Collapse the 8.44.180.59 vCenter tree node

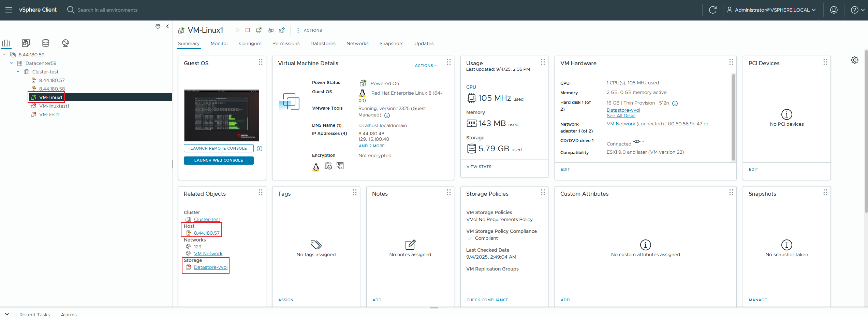[x=4, y=55]
